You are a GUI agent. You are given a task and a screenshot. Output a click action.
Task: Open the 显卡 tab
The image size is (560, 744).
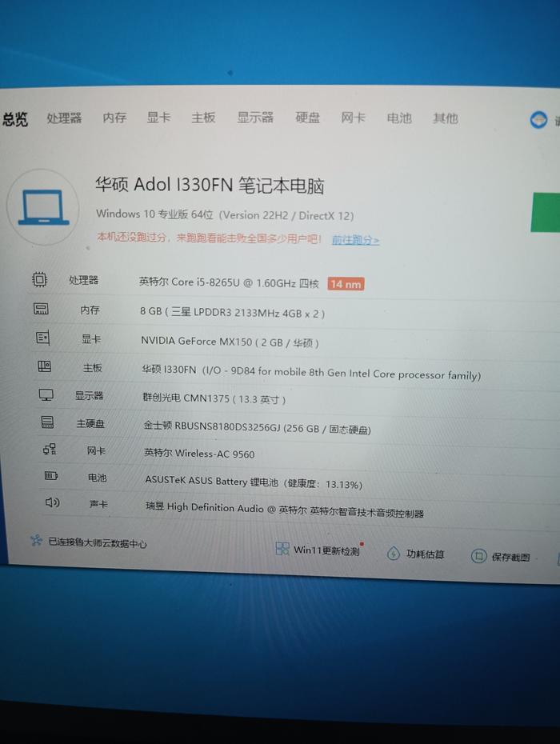click(158, 117)
